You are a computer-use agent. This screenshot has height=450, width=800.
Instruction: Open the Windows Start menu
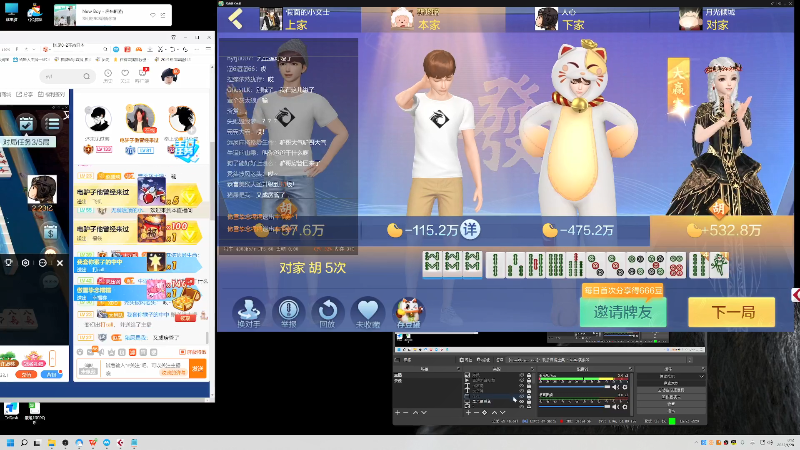coord(10,442)
